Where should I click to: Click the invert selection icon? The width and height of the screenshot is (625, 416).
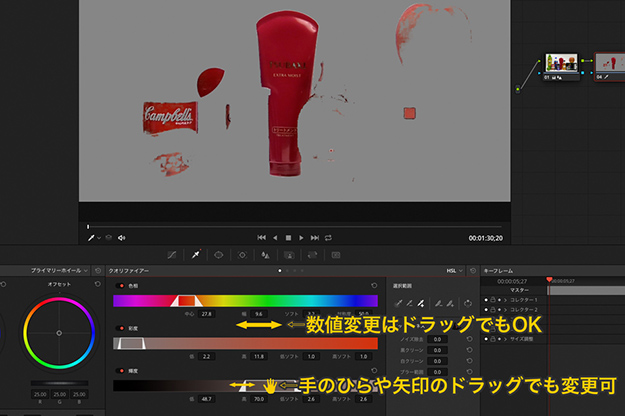(x=467, y=303)
